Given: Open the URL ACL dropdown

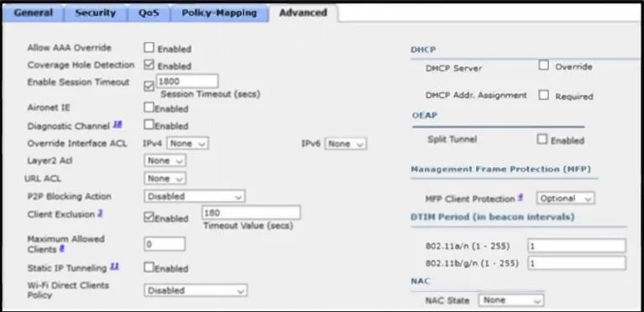Looking at the screenshot, I should [165, 178].
